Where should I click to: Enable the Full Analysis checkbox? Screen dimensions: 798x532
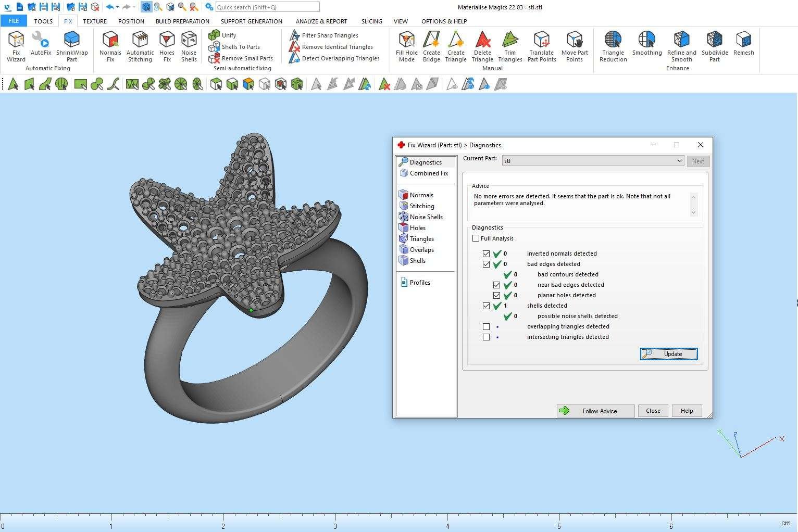point(476,238)
